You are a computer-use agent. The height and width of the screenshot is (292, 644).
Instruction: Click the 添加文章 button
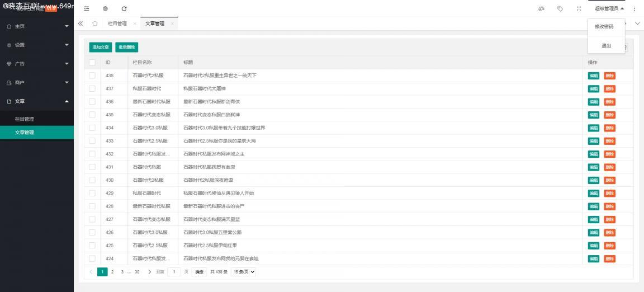click(101, 48)
